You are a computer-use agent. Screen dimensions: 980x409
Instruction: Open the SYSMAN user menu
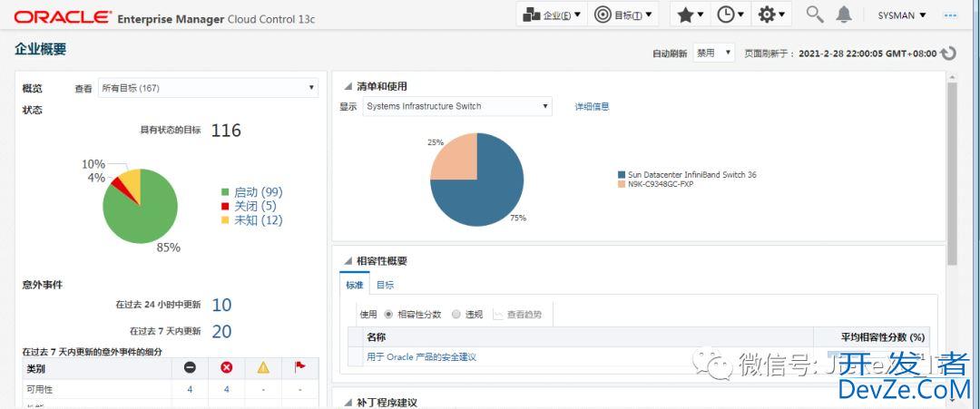coord(901,15)
